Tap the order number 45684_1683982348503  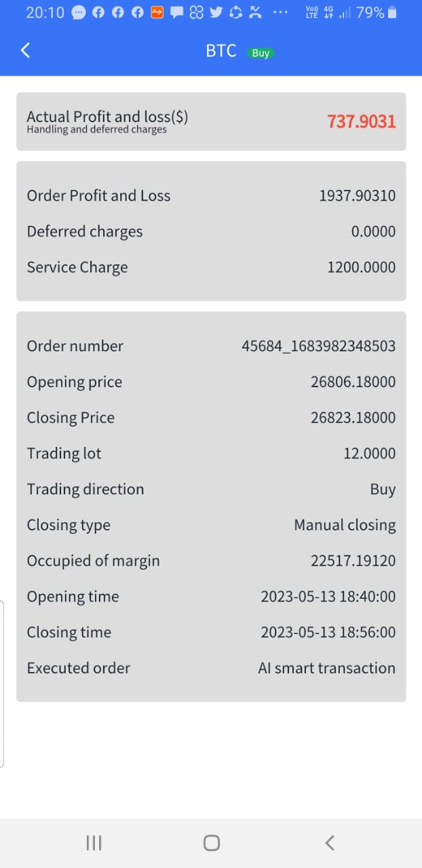pyautogui.click(x=319, y=346)
